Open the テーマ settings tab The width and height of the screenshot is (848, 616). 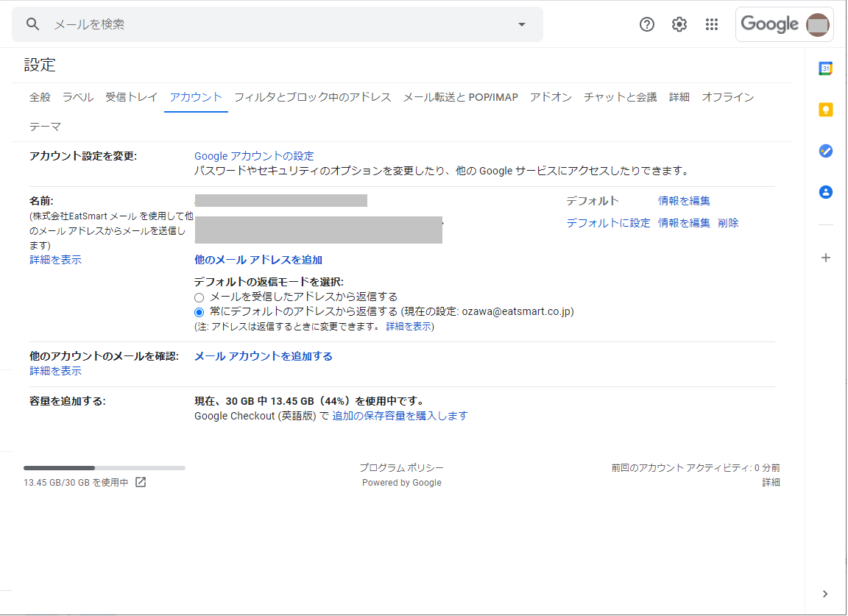pos(46,126)
